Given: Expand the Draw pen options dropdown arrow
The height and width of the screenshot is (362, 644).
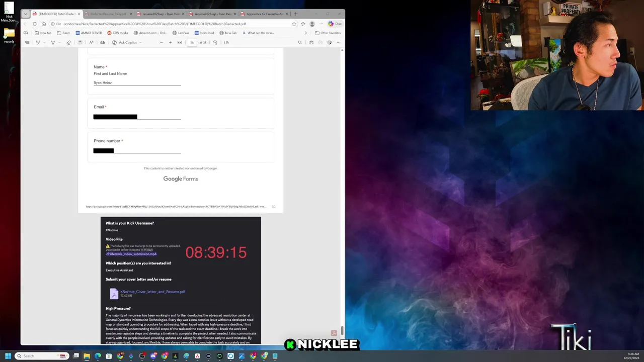Looking at the screenshot, I should (59, 42).
